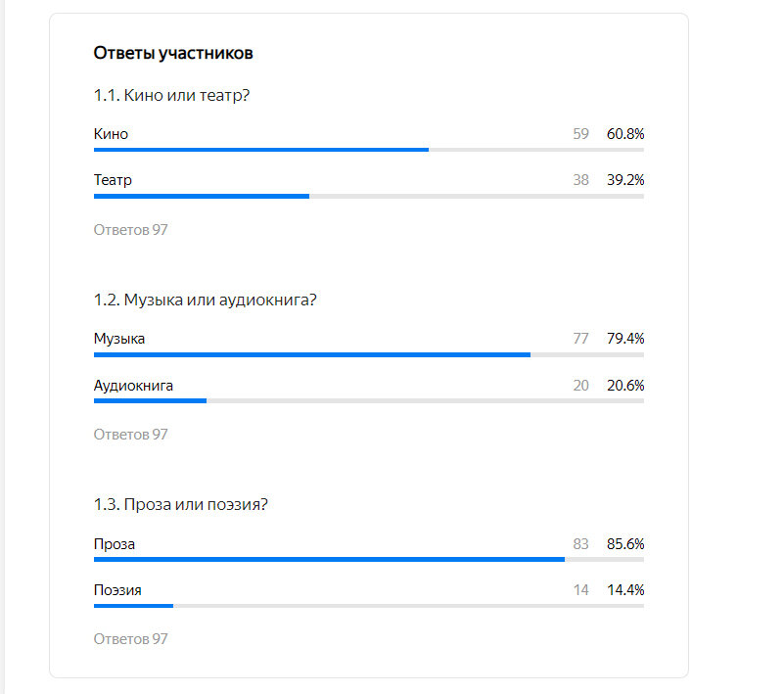Click the 20.6% percentage value
Viewport: 784px width, 694px height.
625,386
